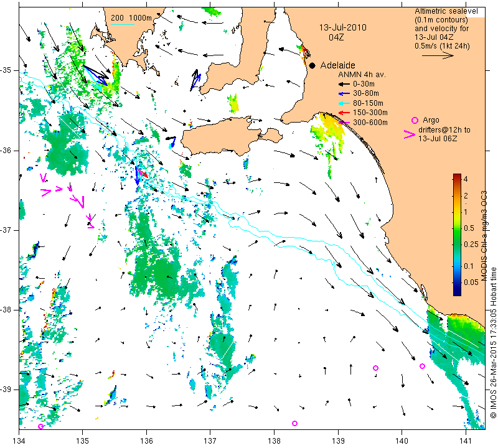The image size is (498, 448).
Task: Click the Argo float circle near 134.3E
Action: pyautogui.click(x=40, y=426)
